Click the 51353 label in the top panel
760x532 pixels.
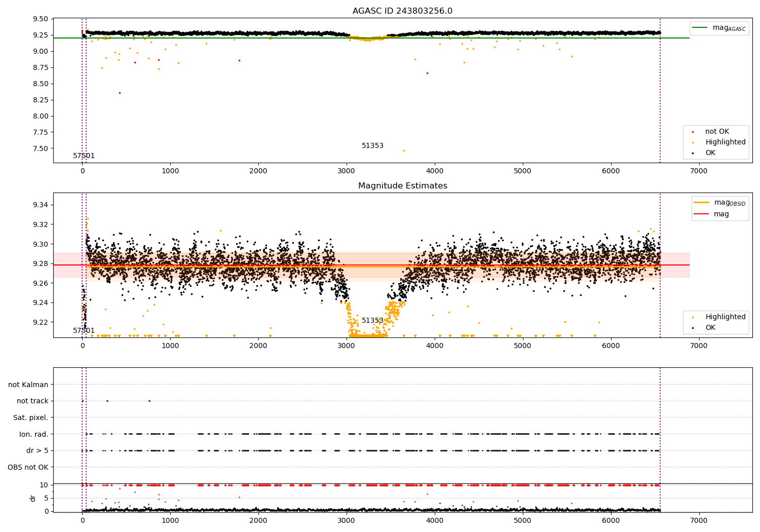pyautogui.click(x=372, y=146)
